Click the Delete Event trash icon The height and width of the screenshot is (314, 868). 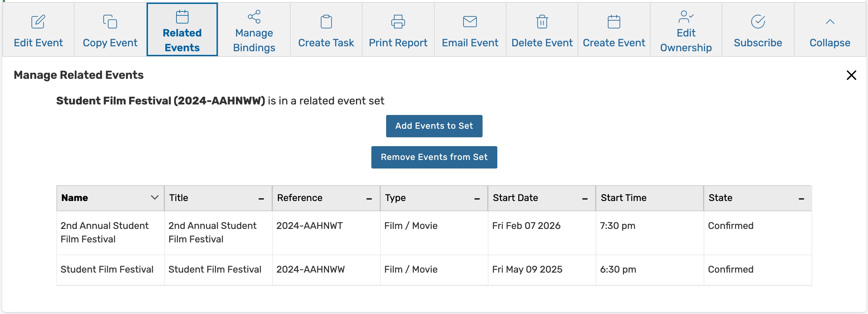coord(542,22)
